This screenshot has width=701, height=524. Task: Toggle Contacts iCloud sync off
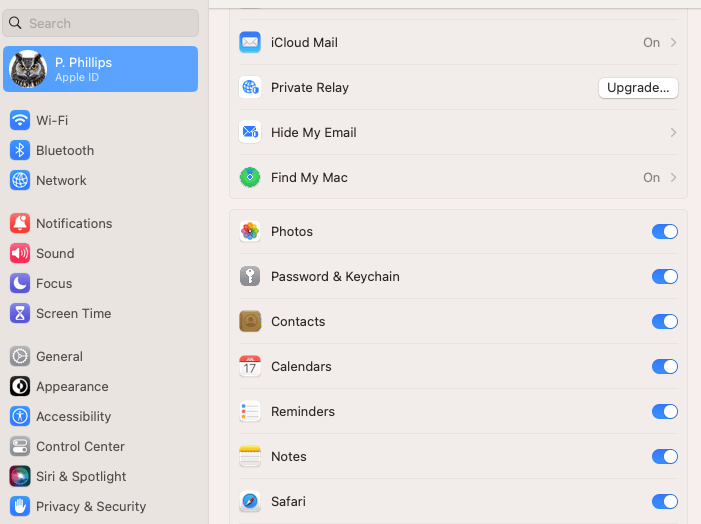pos(664,321)
